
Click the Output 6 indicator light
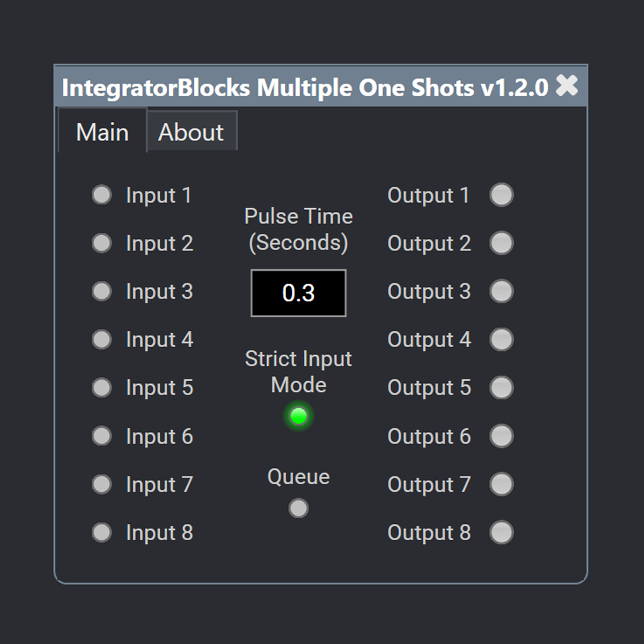[501, 436]
